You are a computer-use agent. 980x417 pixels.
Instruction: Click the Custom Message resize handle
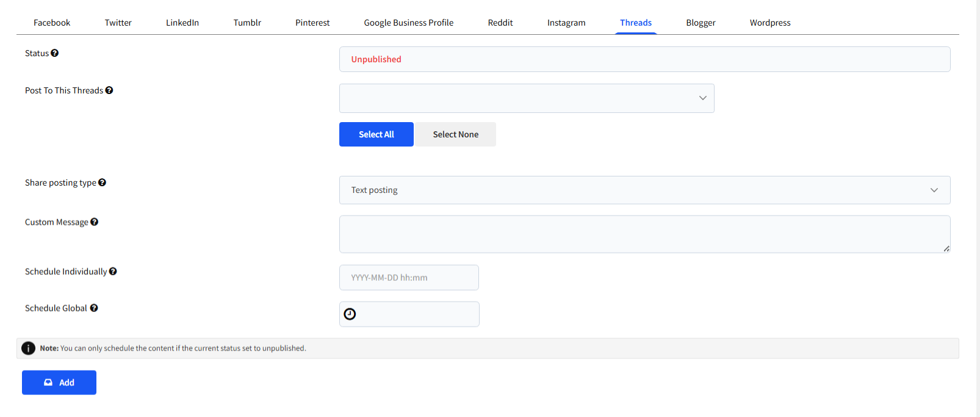click(946, 248)
